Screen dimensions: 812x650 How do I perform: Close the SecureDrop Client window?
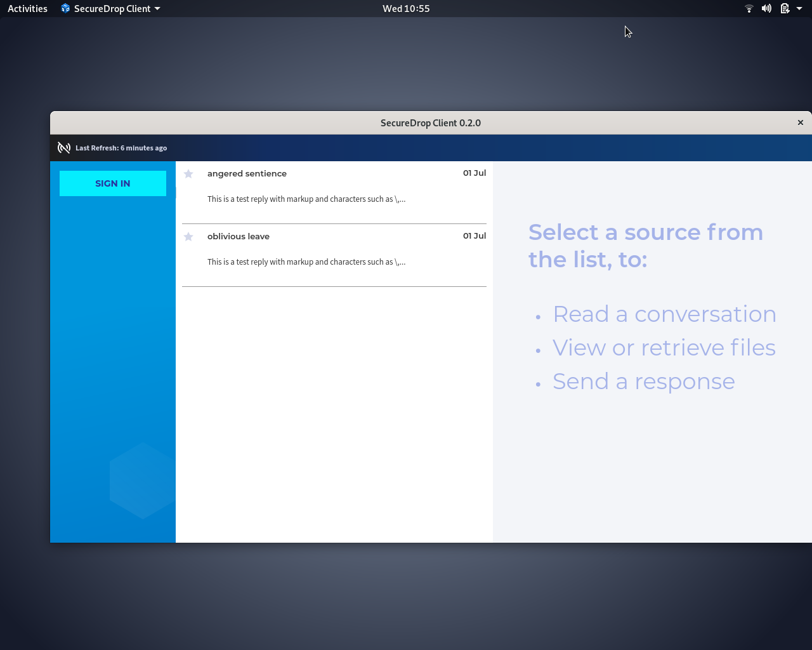[801, 123]
